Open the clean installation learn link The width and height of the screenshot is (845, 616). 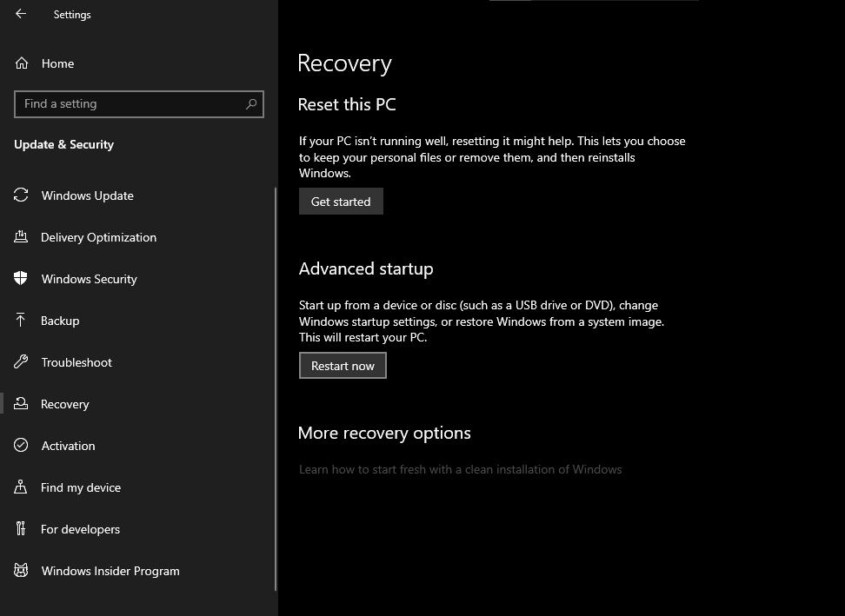460,469
